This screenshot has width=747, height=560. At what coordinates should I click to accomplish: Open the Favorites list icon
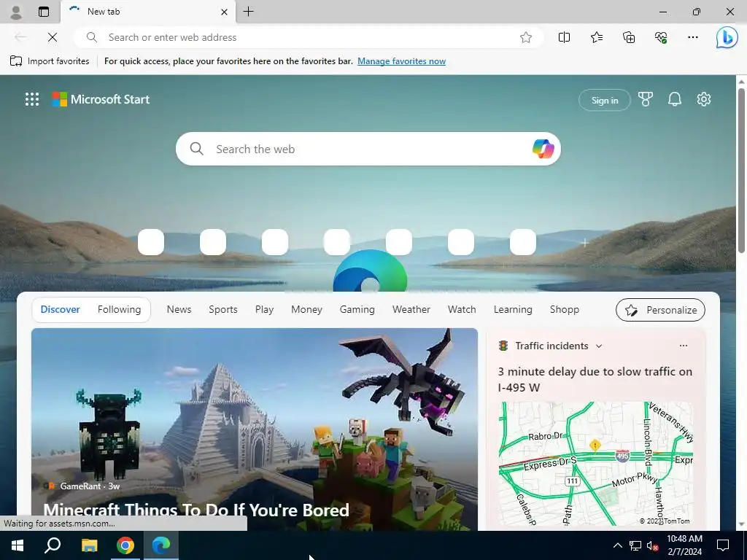point(597,37)
